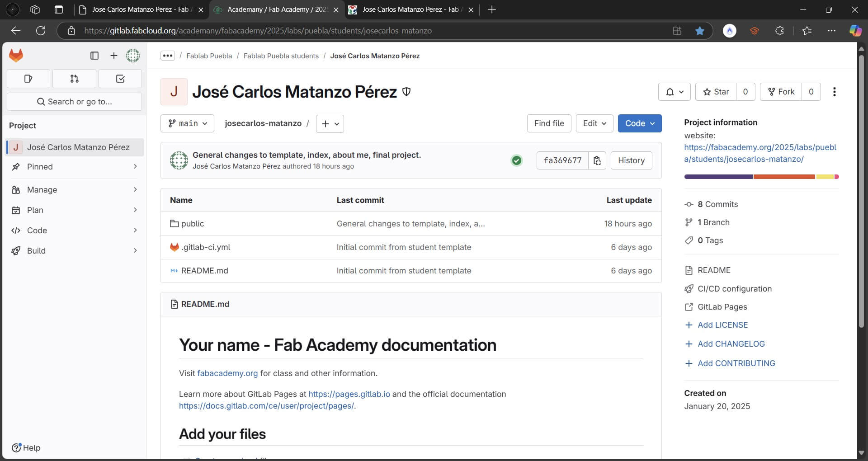Open README link in project info
This screenshot has height=461, width=868.
714,270
